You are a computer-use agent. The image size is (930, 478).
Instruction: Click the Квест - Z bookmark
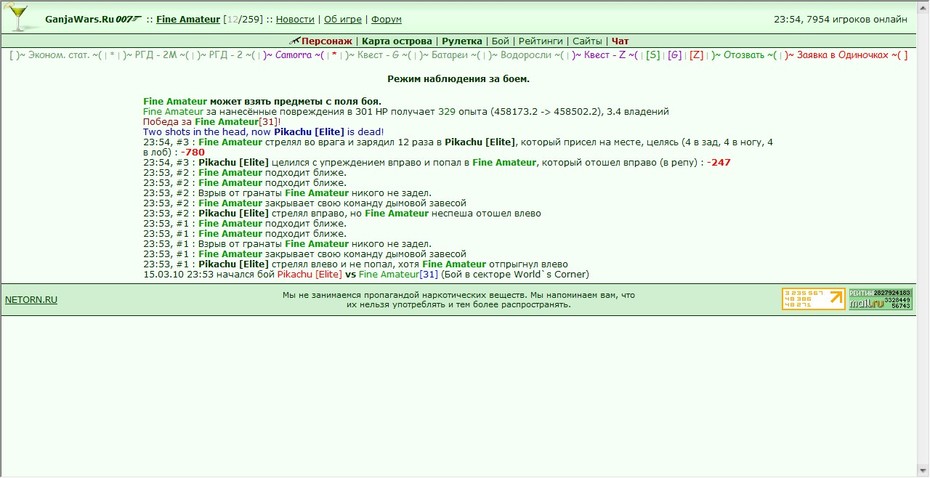tap(604, 55)
